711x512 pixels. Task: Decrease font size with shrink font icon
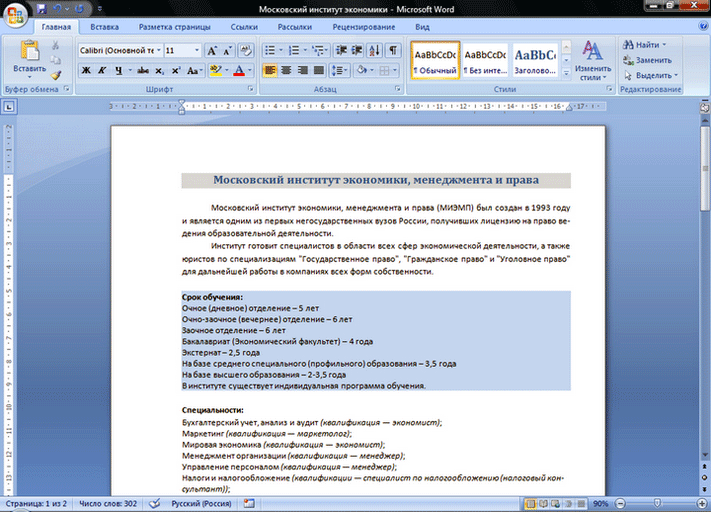227,50
